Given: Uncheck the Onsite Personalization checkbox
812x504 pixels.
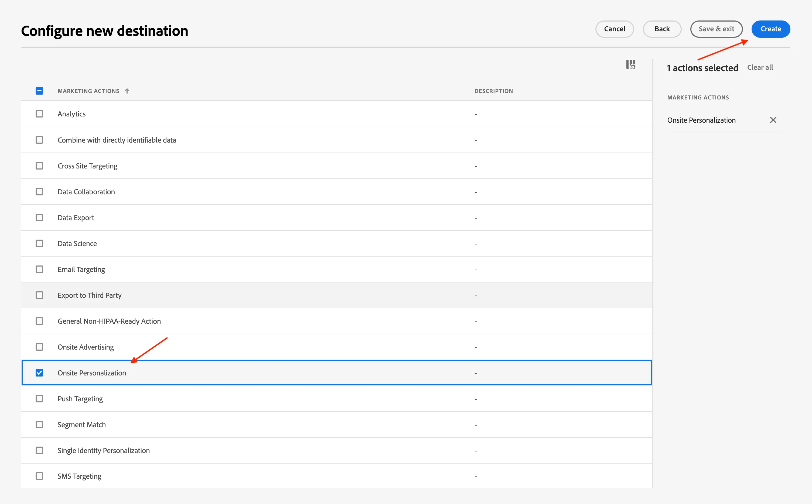Looking at the screenshot, I should coord(39,373).
